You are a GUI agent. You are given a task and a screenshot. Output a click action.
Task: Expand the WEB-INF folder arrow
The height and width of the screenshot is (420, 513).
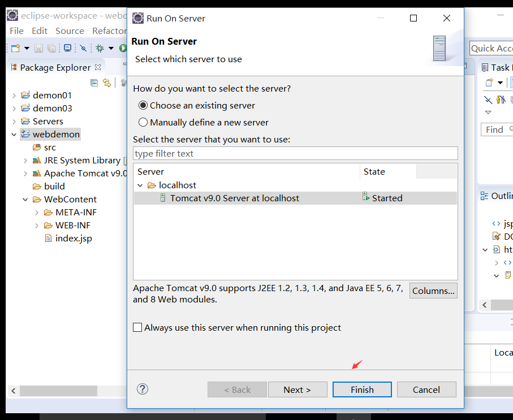pyautogui.click(x=37, y=226)
